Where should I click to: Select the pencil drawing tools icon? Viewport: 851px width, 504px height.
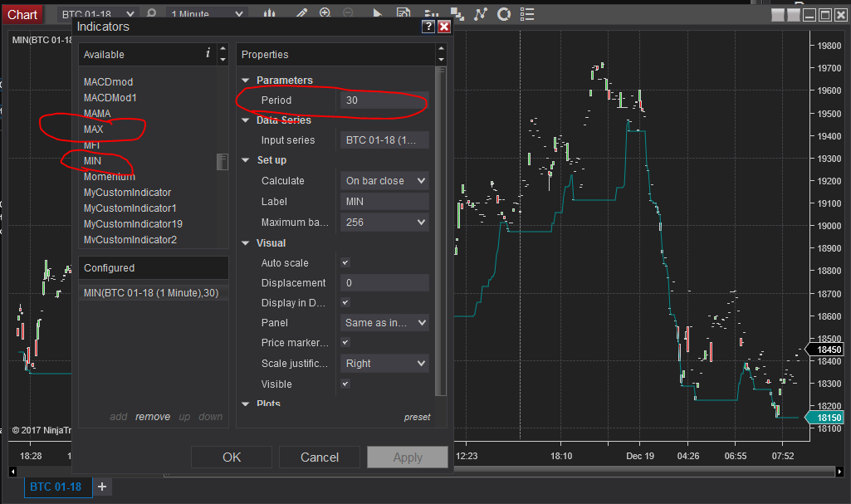pyautogui.click(x=301, y=14)
